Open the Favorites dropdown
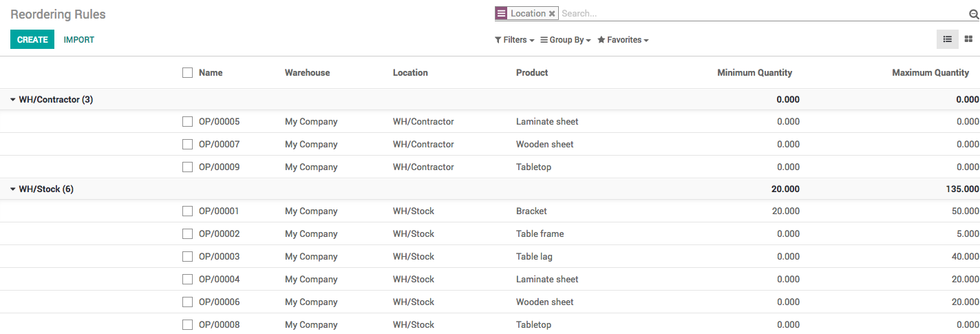 coord(623,40)
